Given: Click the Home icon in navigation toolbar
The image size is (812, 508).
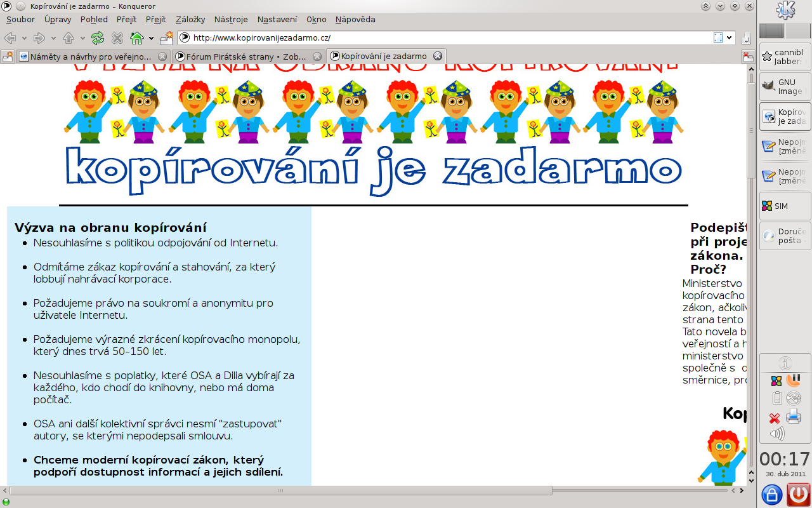Looking at the screenshot, I should pyautogui.click(x=136, y=38).
